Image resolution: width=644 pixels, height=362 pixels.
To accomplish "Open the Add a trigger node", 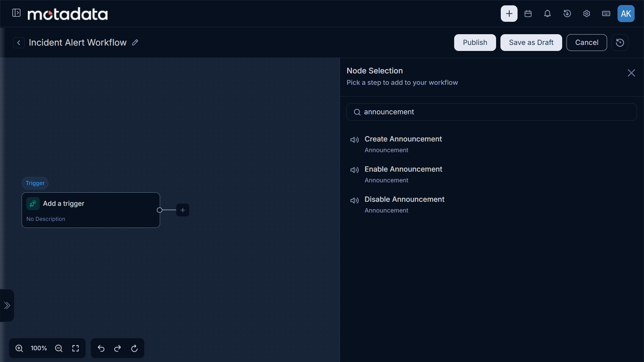I will pos(91,210).
